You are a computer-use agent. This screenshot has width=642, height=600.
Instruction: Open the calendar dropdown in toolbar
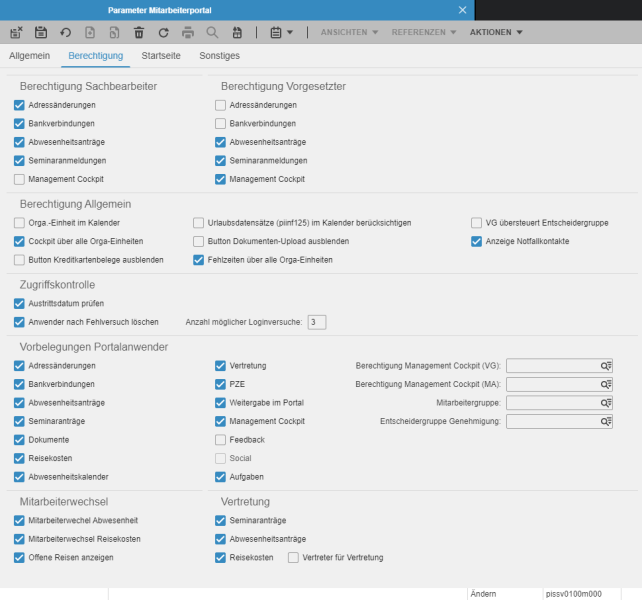(282, 32)
